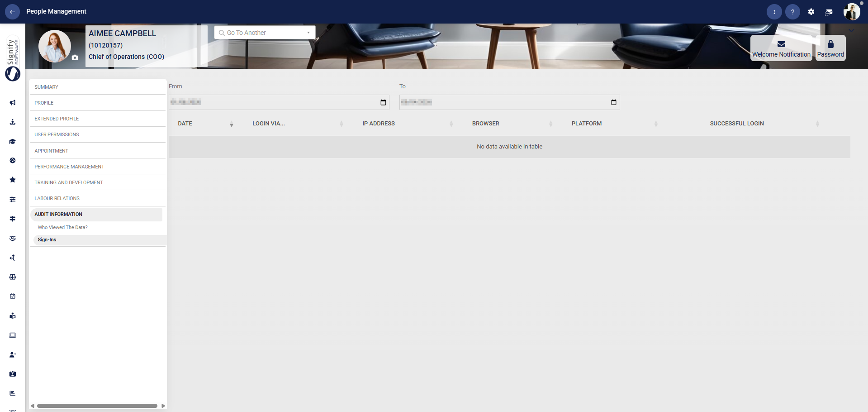Click the Welcome Notification button
Viewport: 868px width, 412px height.
coord(781,48)
